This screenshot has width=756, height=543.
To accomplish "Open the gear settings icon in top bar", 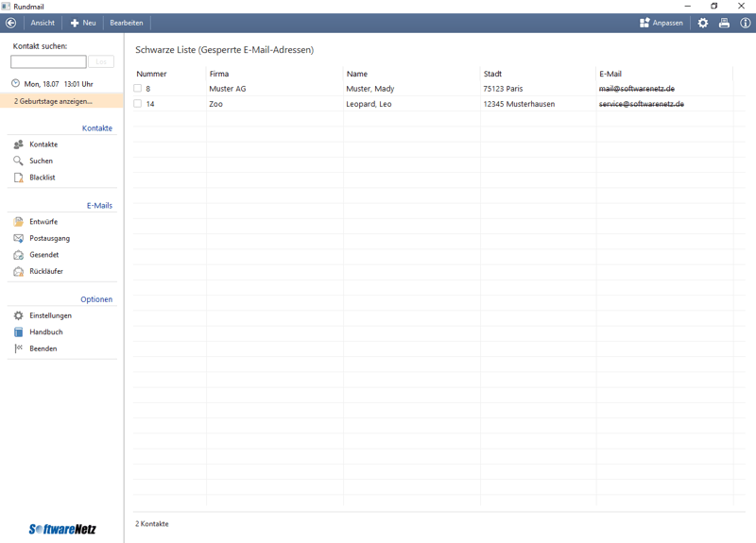I will (702, 23).
